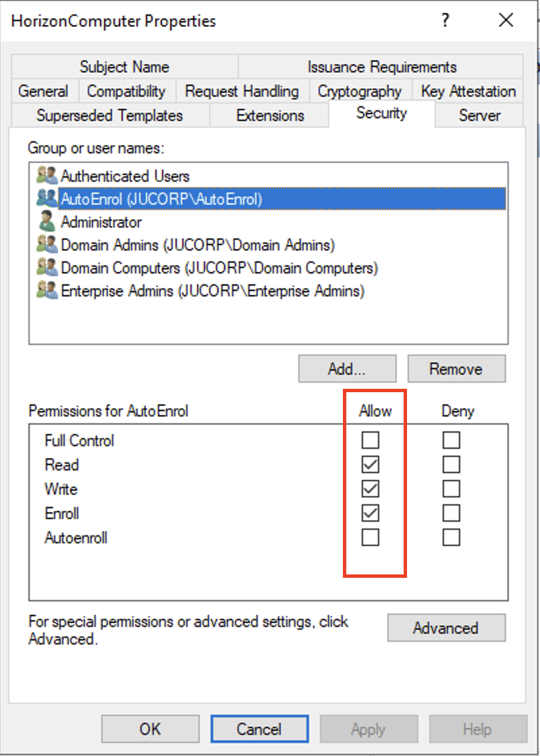Click the Enterprise Admins group icon
Screen dimensions: 540x756
[x=47, y=291]
